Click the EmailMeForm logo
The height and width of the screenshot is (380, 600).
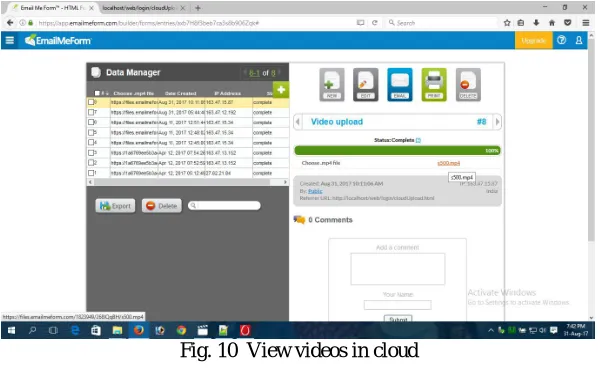click(58, 40)
